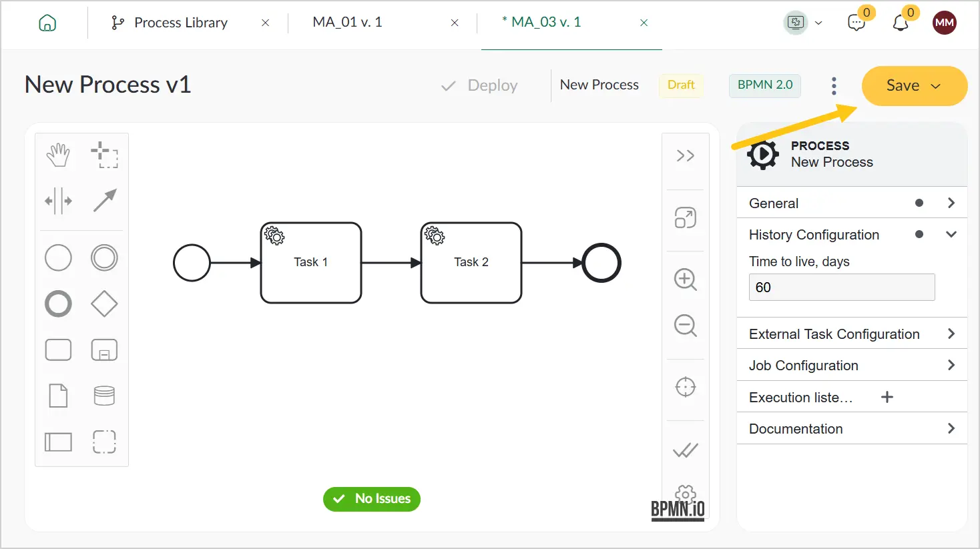Go to the home page icon
Viewport: 980px width, 549px height.
(x=47, y=23)
